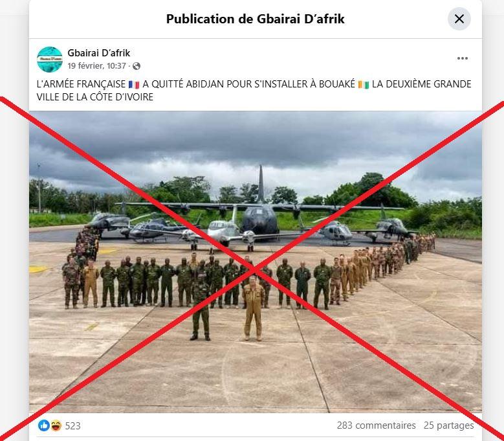Open the three-dot post options menu
504x441 pixels.
(x=462, y=58)
